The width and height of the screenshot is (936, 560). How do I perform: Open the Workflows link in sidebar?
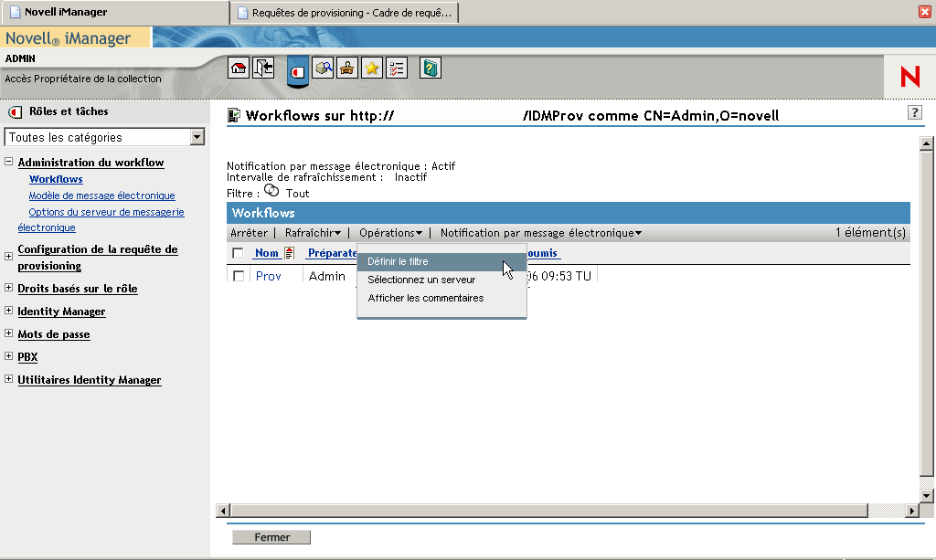(x=56, y=179)
